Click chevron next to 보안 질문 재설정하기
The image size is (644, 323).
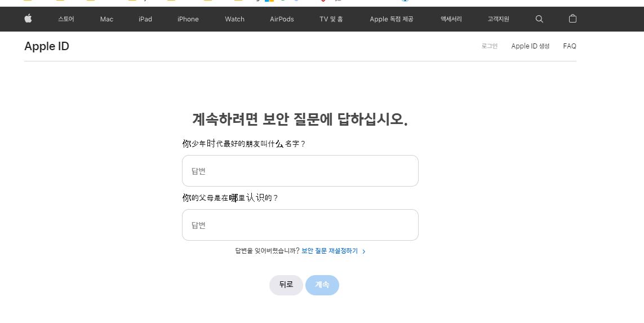(x=364, y=251)
